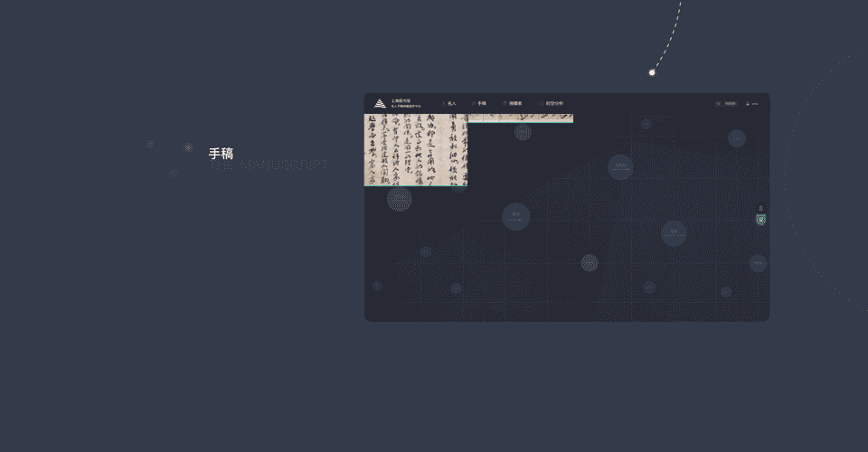This screenshot has width=868, height=452.
Task: Open the 手稿 navigation tab in header
Action: 479,103
